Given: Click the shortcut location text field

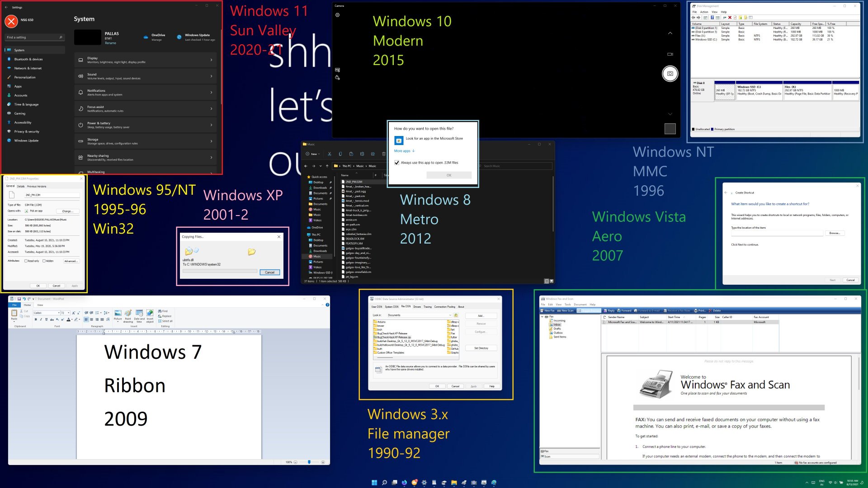Looking at the screenshot, I should [x=777, y=233].
